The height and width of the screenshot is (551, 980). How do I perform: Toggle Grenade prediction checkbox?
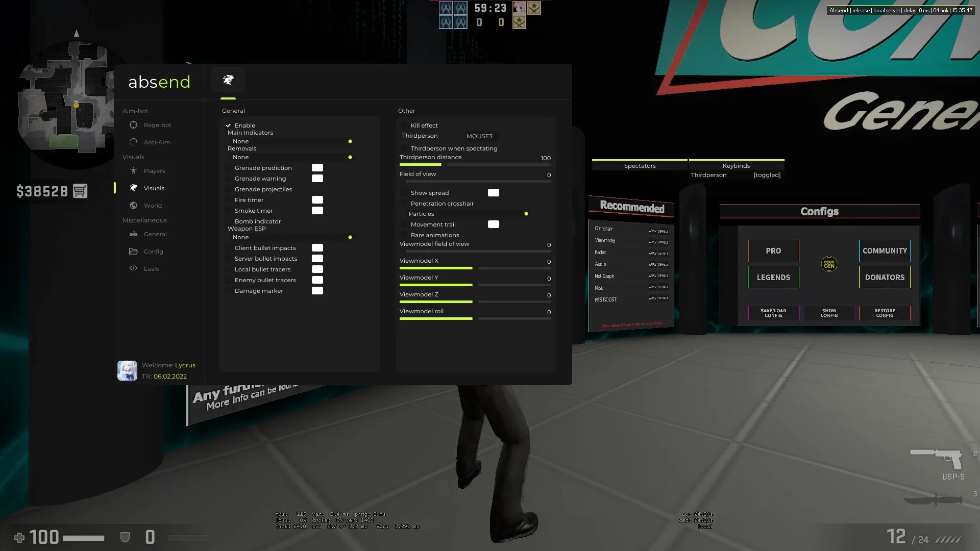[229, 168]
